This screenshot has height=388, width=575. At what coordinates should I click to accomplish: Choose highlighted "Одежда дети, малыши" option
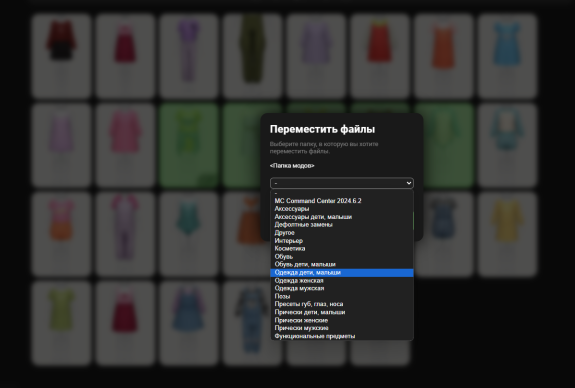click(x=342, y=272)
